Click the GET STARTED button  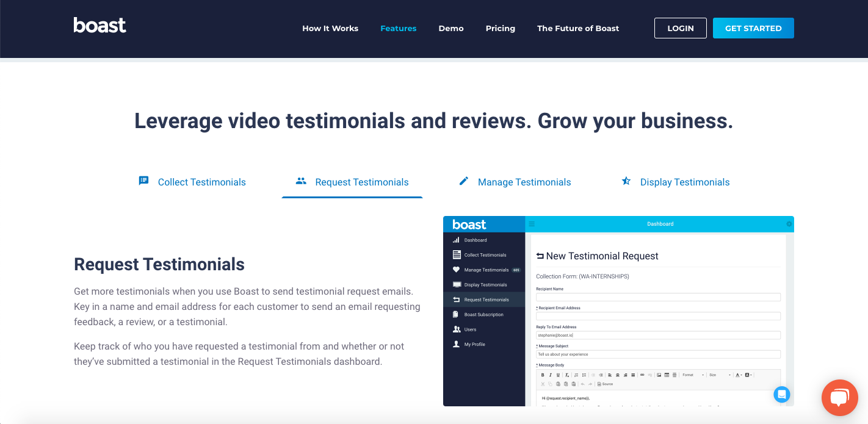tap(753, 28)
